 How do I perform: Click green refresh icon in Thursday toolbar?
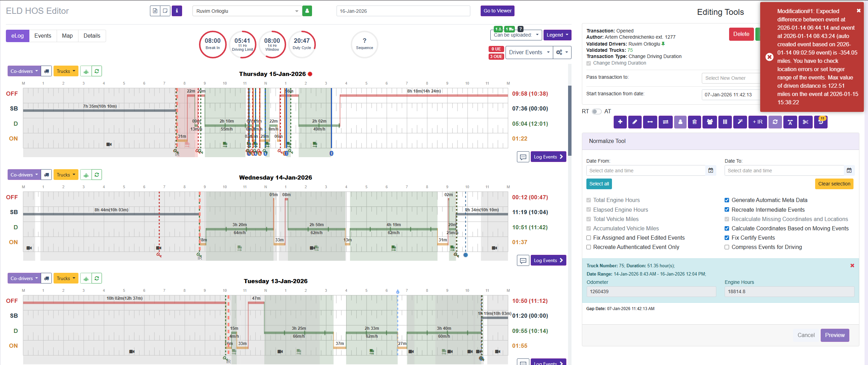coord(97,71)
